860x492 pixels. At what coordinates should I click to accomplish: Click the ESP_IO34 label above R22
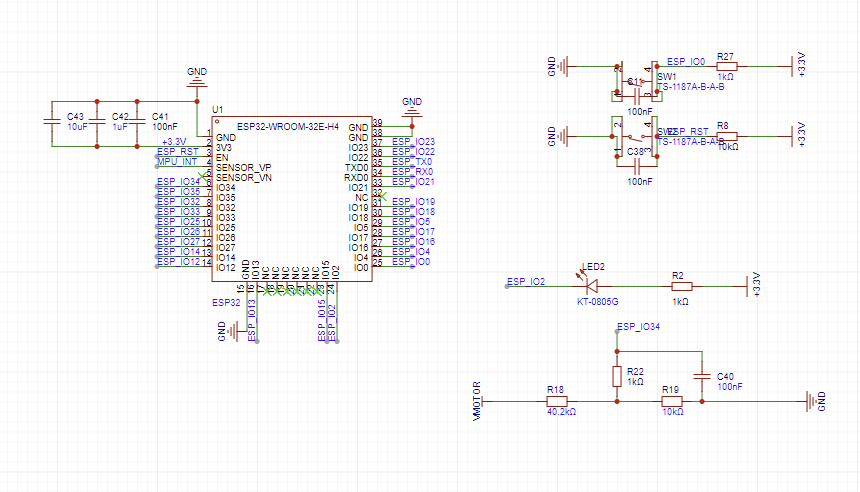[x=638, y=327]
